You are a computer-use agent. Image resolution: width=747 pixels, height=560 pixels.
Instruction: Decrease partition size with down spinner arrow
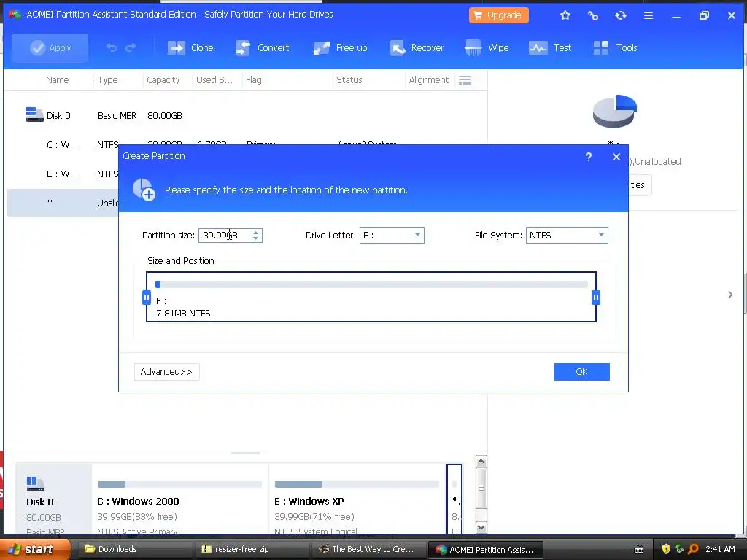point(256,238)
